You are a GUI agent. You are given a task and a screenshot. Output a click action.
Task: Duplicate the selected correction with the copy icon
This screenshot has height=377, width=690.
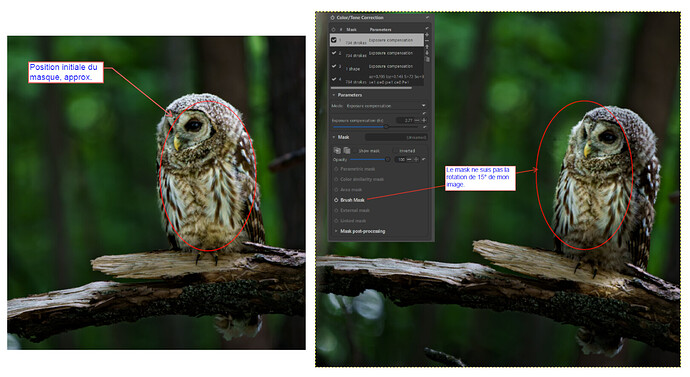tap(427, 59)
